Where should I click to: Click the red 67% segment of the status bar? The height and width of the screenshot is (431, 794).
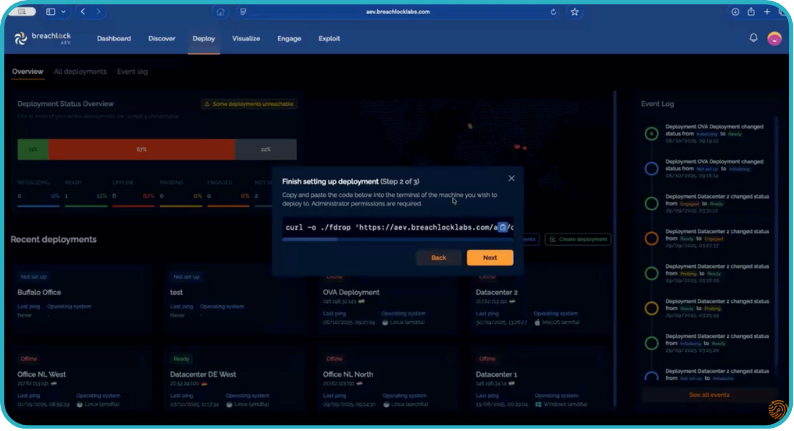[x=142, y=149]
